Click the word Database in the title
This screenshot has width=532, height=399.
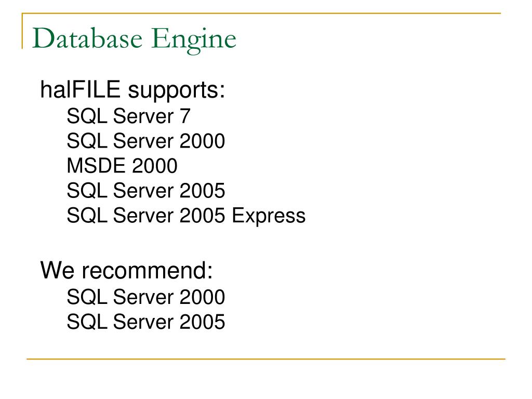(x=87, y=38)
